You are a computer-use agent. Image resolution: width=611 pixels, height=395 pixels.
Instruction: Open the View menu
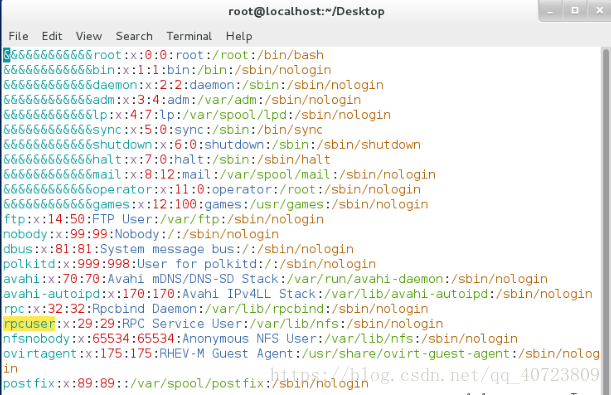(x=89, y=36)
